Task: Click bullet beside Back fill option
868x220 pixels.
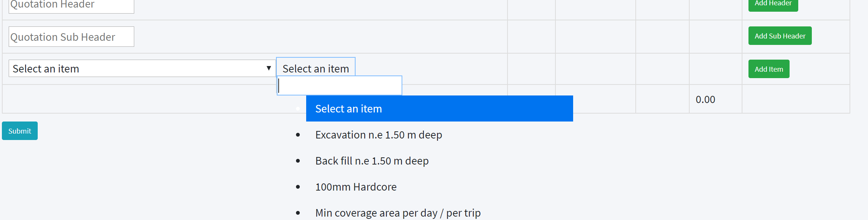Action: pyautogui.click(x=298, y=161)
